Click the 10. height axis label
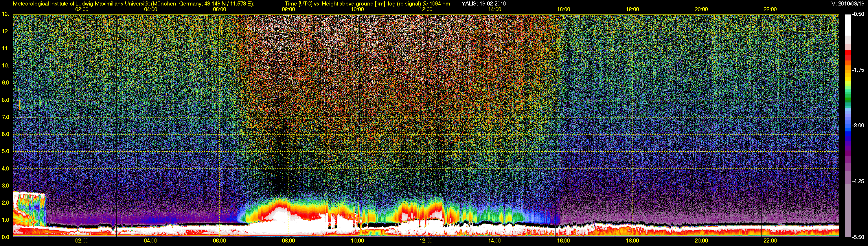868x246 pixels. pos(5,65)
